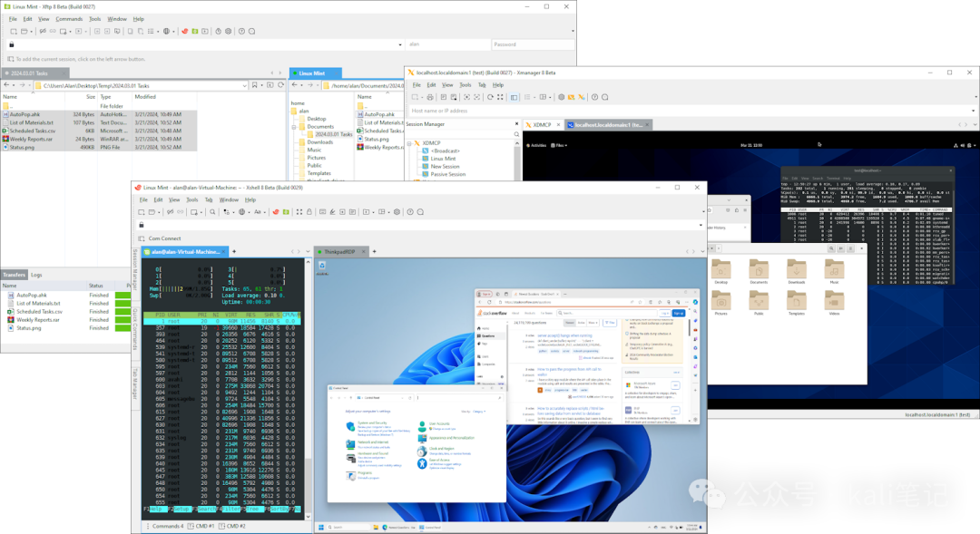This screenshot has height=534, width=980.
Task: Click the fullscreen icon in Xmanager toolbar
Action: click(500, 97)
